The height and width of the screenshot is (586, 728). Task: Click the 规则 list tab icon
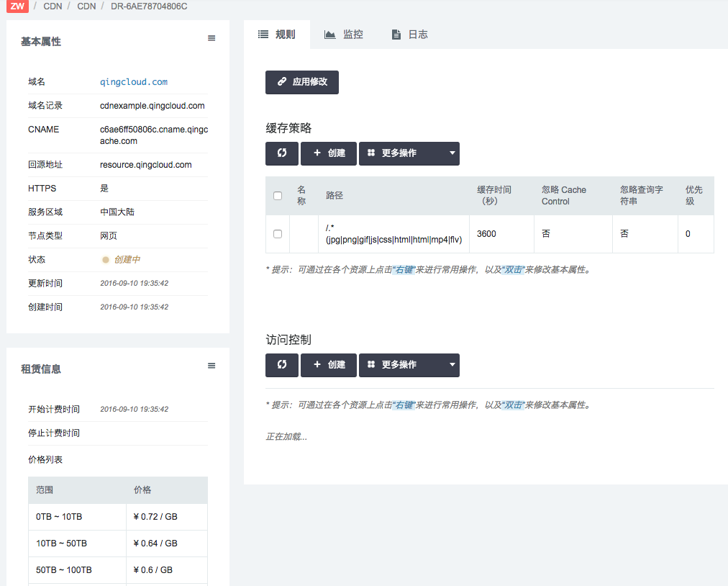[263, 35]
